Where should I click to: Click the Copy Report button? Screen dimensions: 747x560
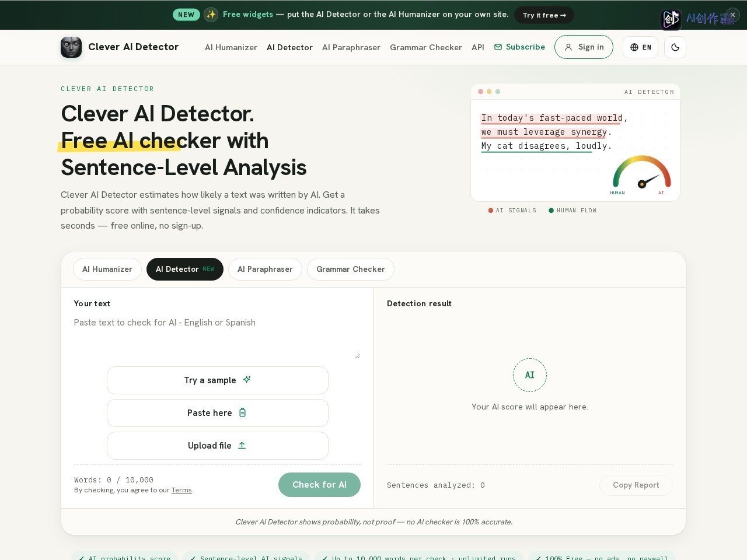pyautogui.click(x=636, y=485)
